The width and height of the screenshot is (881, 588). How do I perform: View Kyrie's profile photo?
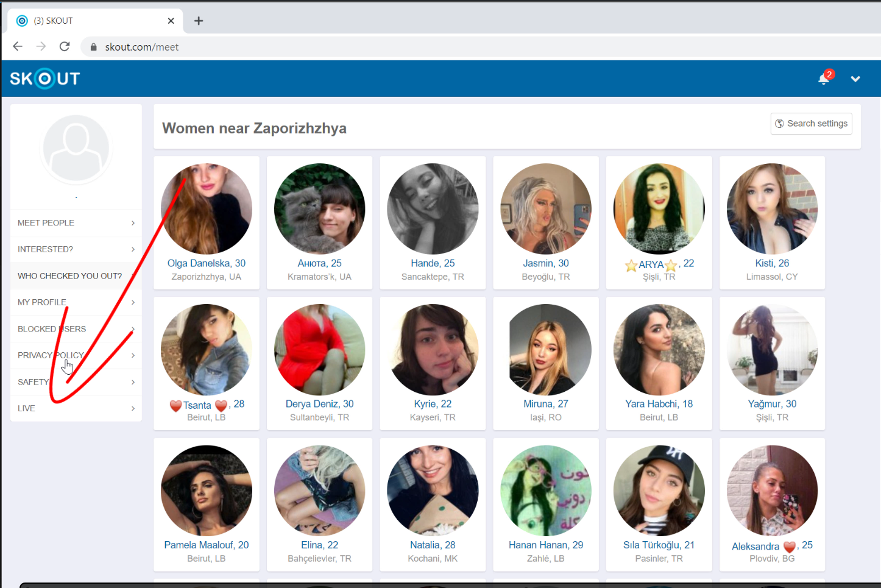[433, 349]
